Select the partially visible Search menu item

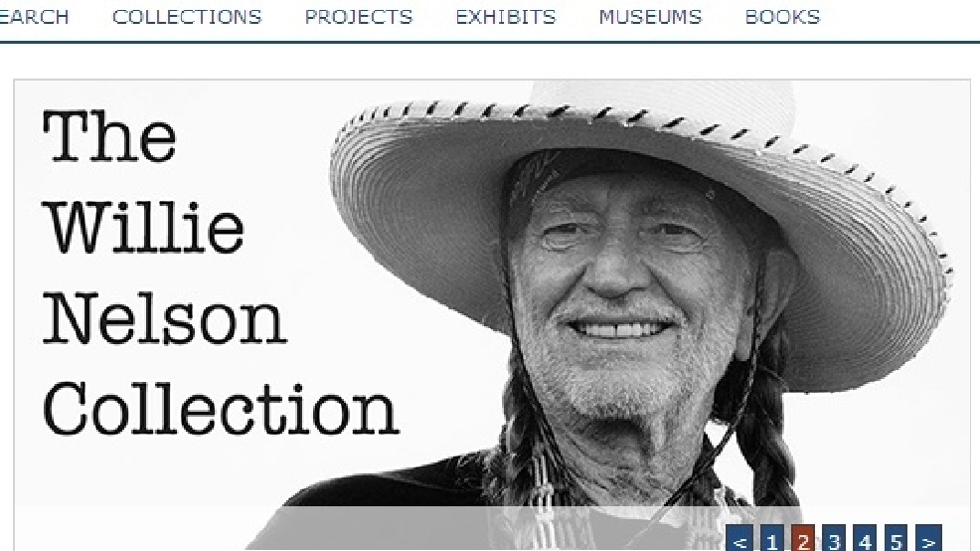coord(34,17)
